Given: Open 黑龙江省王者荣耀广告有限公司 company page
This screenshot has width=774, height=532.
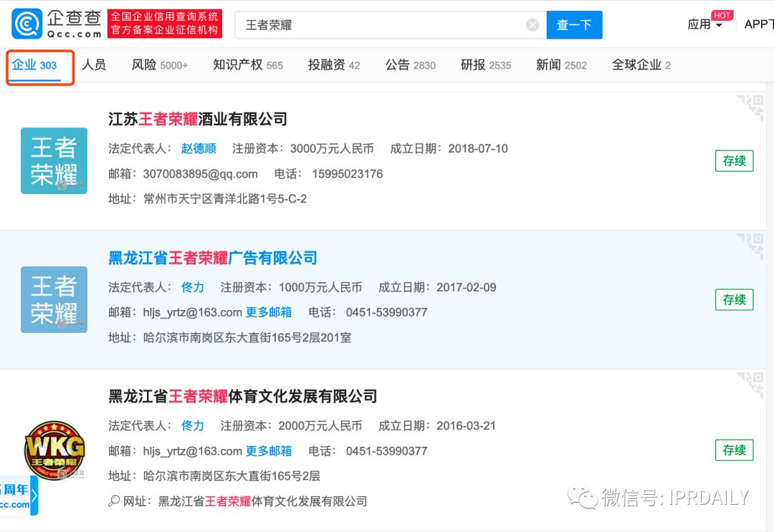Looking at the screenshot, I should tap(213, 257).
